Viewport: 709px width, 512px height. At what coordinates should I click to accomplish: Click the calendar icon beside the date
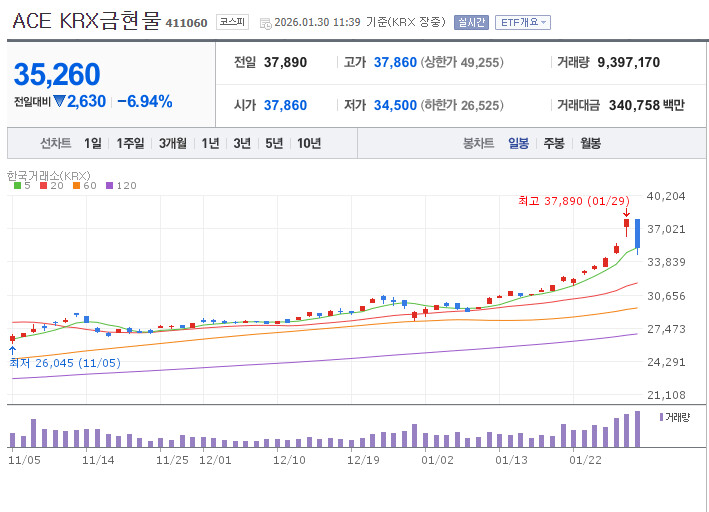point(264,22)
